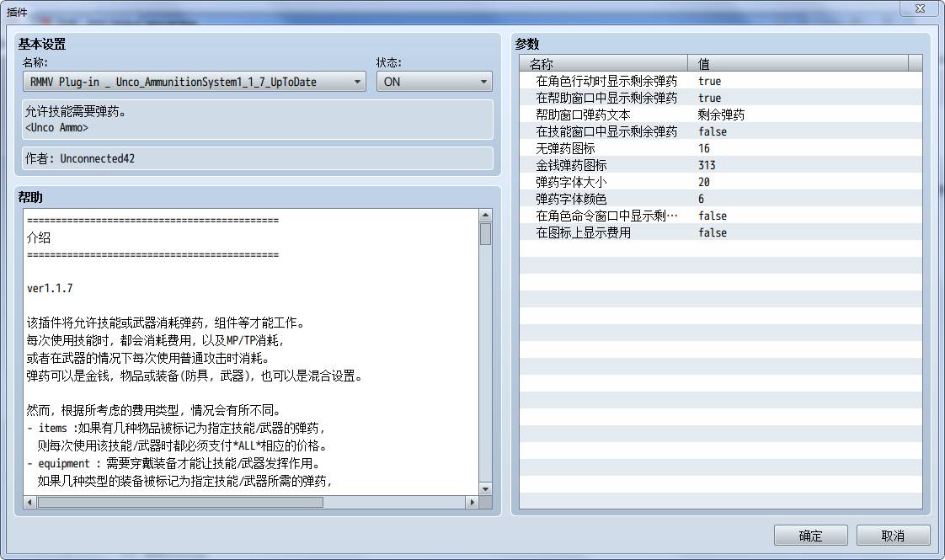Click help scrollbar up arrow
945x560 pixels.
(485, 216)
